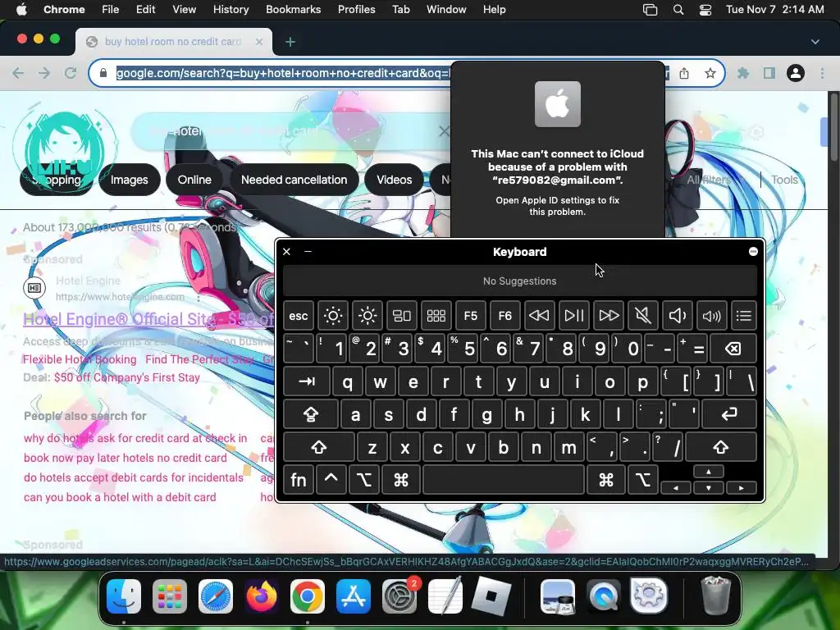
Task: Filter results by Online
Action: coord(194,180)
